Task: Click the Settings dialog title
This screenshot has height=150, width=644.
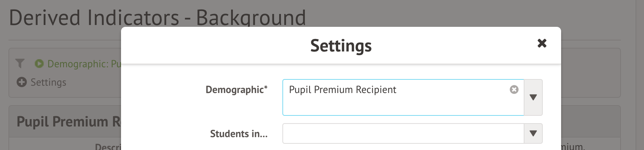Action: click(x=341, y=46)
